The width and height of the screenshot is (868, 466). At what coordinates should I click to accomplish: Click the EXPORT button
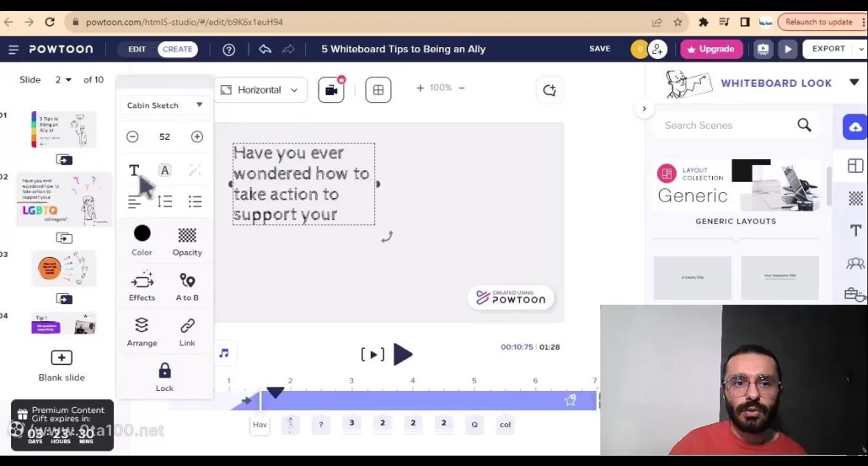pos(828,49)
